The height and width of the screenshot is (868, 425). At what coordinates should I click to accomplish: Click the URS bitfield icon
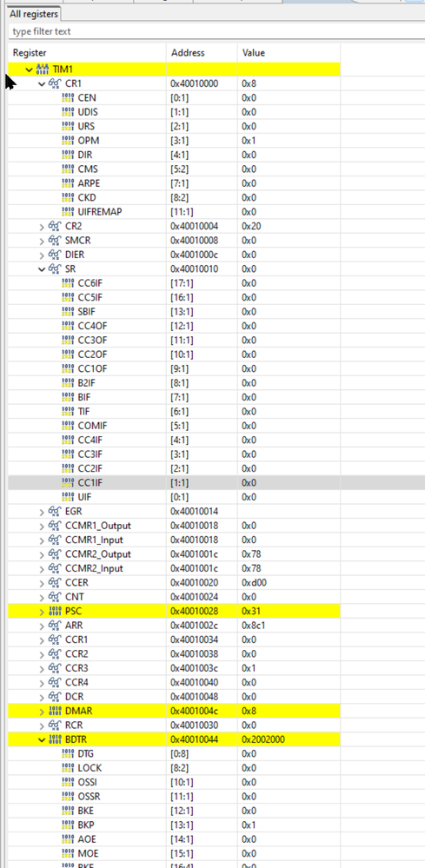point(68,127)
